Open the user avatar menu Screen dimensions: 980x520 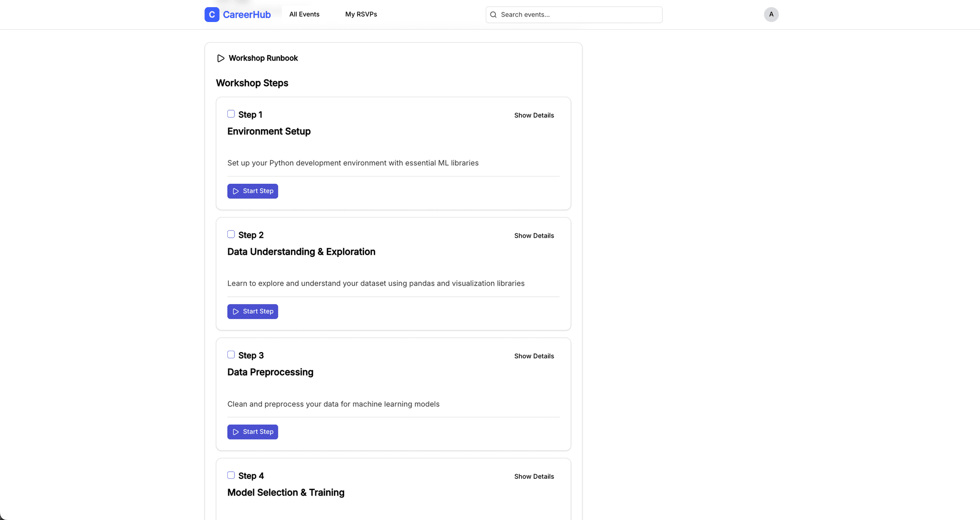pyautogui.click(x=770, y=14)
